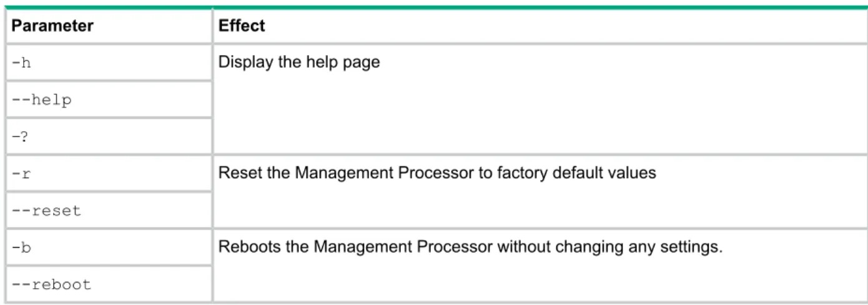The width and height of the screenshot is (868, 305).
Task: Click the 'Display the help page' text
Action: (x=299, y=63)
